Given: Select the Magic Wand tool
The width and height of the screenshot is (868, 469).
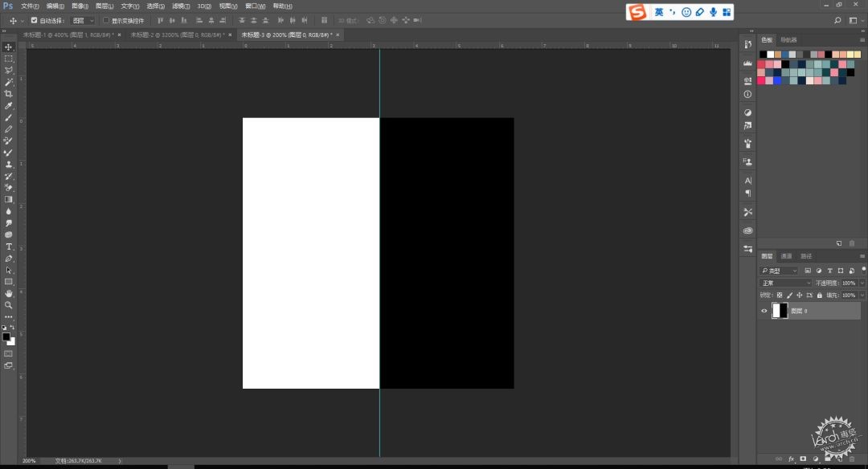Looking at the screenshot, I should [x=8, y=82].
